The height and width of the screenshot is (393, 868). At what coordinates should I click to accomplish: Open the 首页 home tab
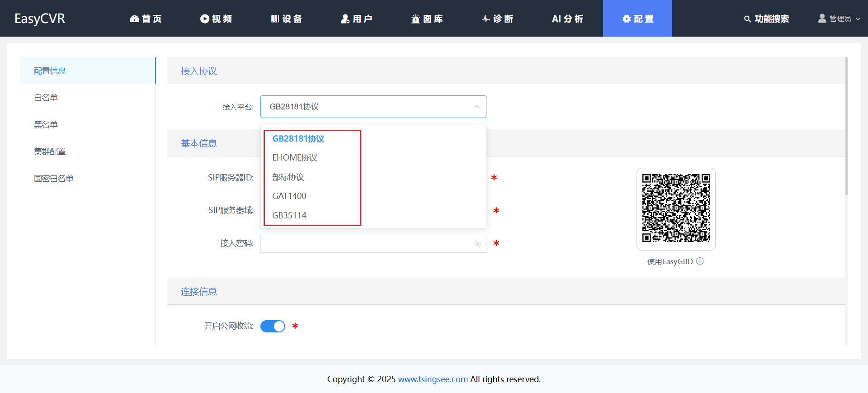(x=146, y=19)
